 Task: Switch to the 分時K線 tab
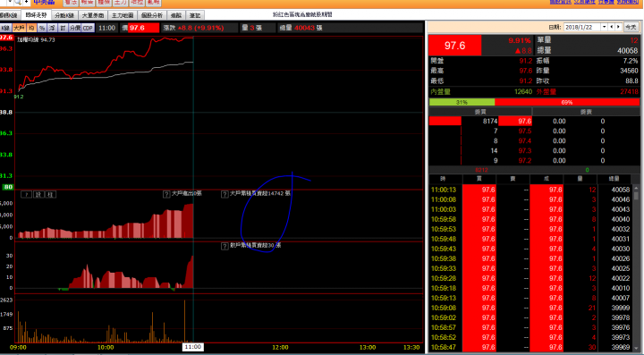click(x=64, y=15)
